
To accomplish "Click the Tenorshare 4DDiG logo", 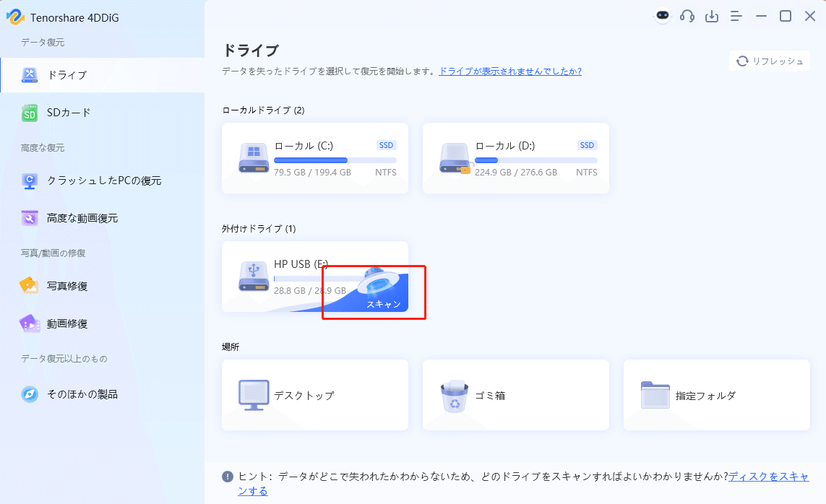I will coord(15,17).
